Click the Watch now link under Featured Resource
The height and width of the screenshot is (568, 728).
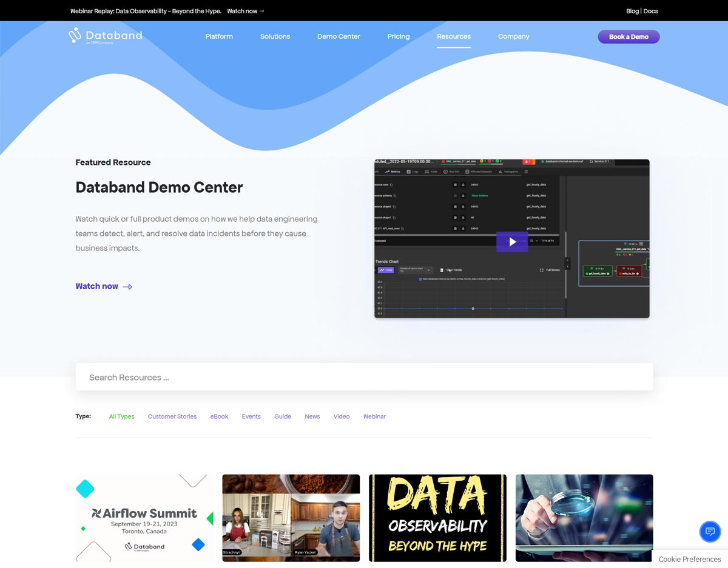[x=104, y=286]
